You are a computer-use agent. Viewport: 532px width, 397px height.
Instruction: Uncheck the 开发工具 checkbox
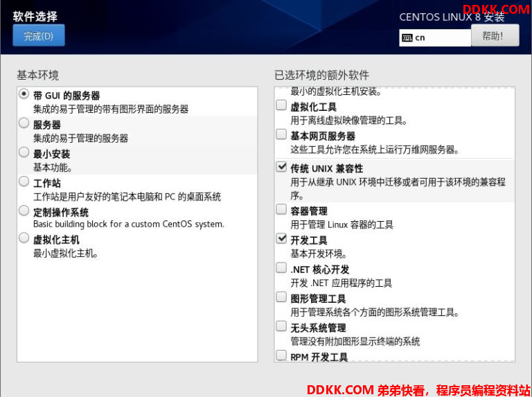pos(281,238)
